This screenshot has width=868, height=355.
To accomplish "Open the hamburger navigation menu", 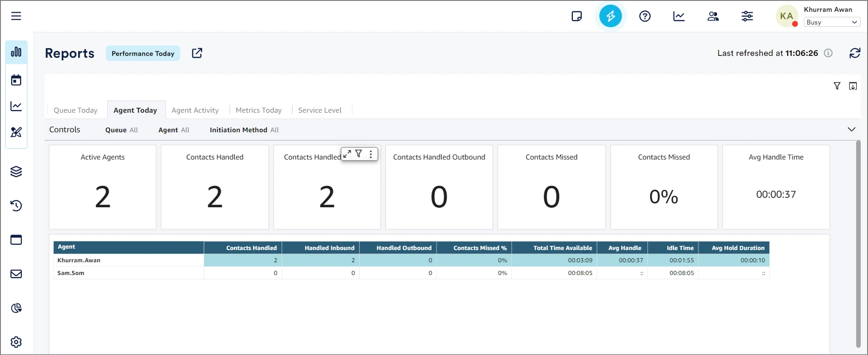I will 16,16.
